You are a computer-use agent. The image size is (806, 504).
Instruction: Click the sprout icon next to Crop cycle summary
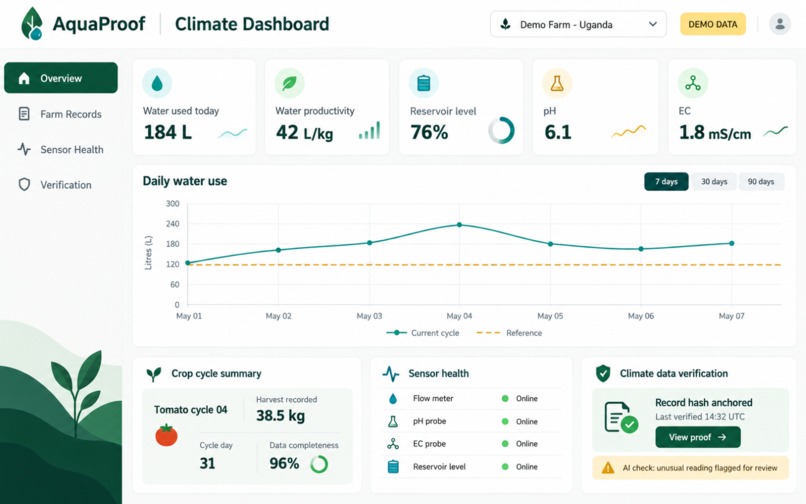click(x=154, y=374)
